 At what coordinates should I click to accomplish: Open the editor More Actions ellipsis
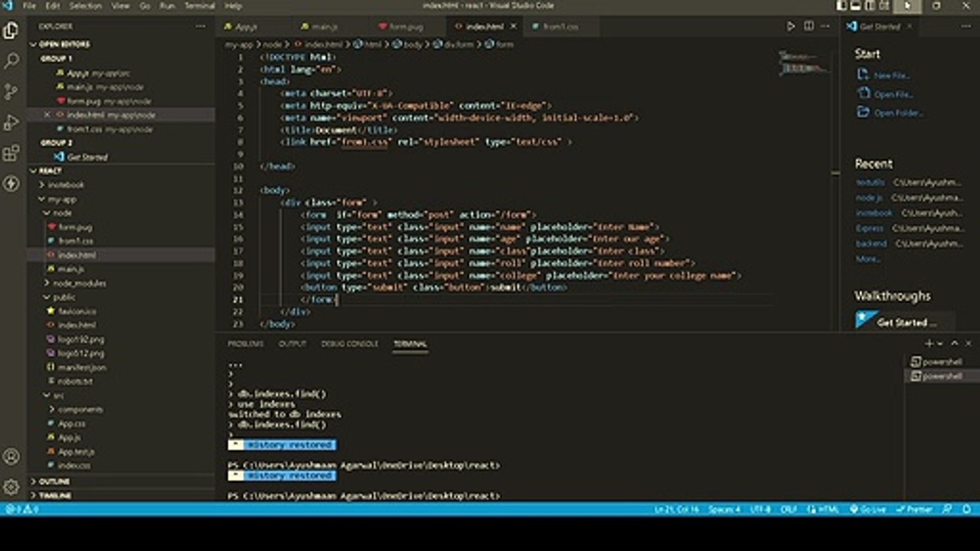(x=827, y=26)
